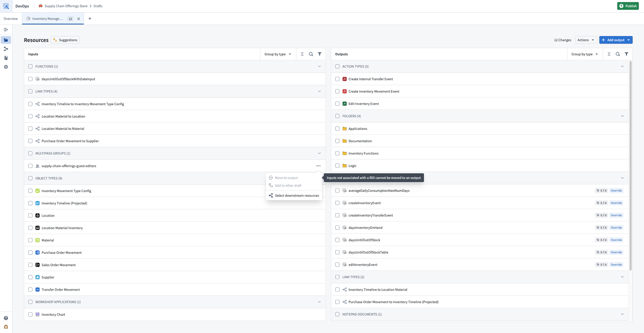Screen dimensions: 644x333
Task: Open the lineage graph sidebar icon
Action: click(x=6, y=49)
